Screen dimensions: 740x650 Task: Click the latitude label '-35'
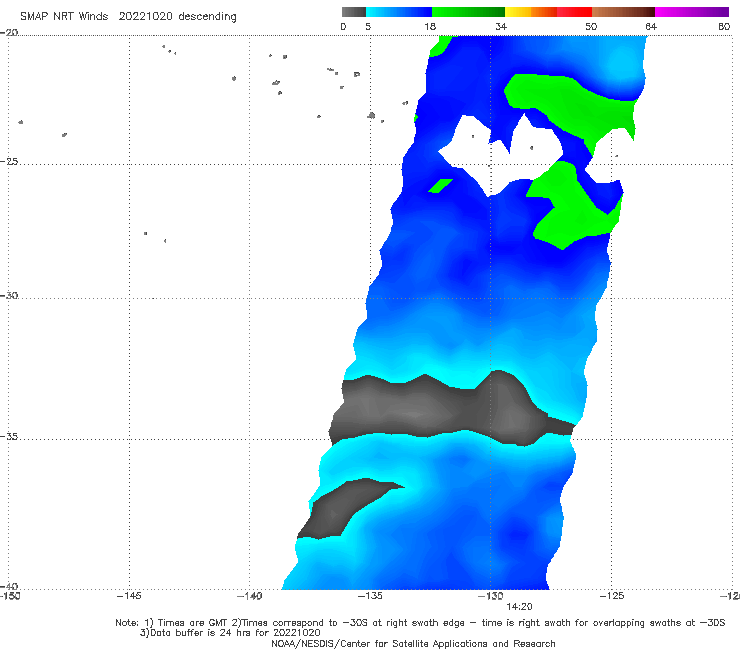tap(9, 436)
